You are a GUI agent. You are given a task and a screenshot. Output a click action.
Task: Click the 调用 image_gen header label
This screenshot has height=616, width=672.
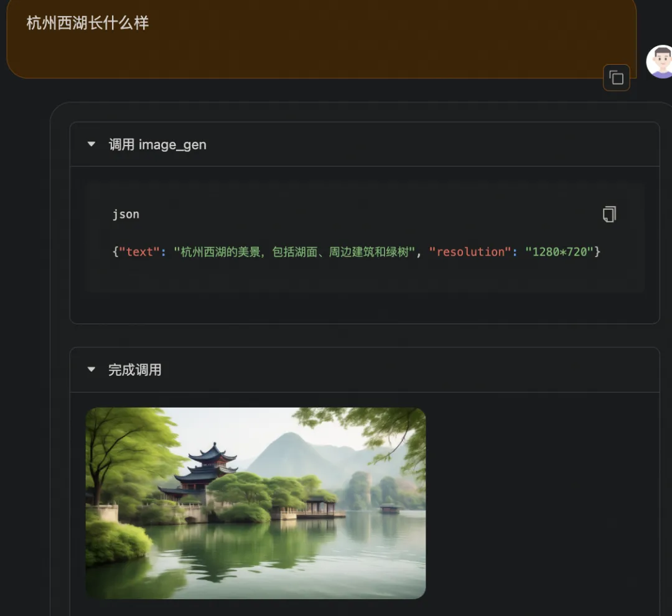(x=158, y=144)
